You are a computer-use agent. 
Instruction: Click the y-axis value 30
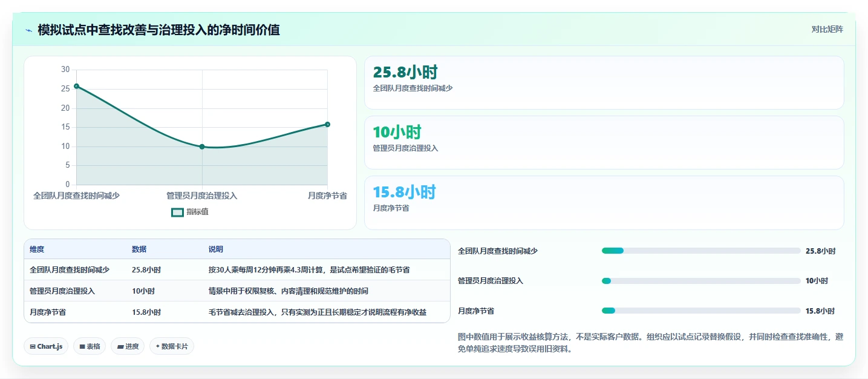pyautogui.click(x=65, y=70)
